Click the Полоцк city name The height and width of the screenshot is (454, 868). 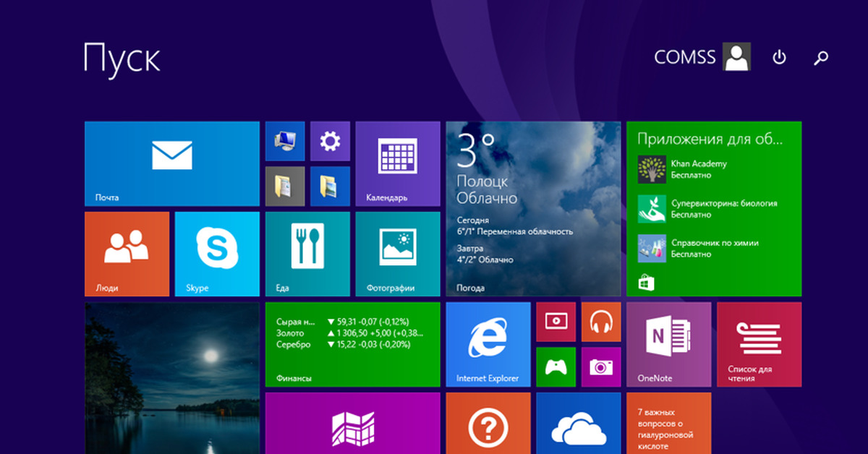click(x=482, y=181)
